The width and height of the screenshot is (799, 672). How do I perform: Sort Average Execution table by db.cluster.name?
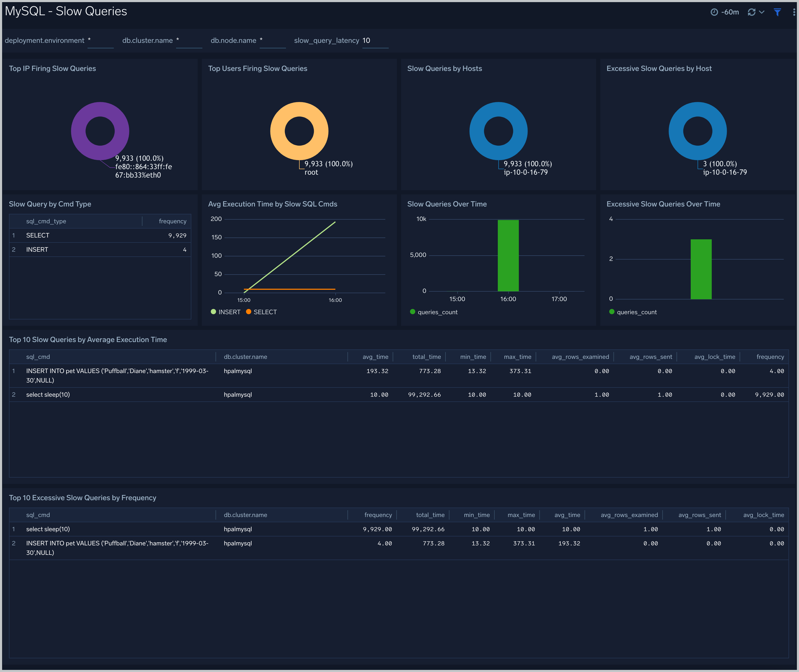pos(245,357)
